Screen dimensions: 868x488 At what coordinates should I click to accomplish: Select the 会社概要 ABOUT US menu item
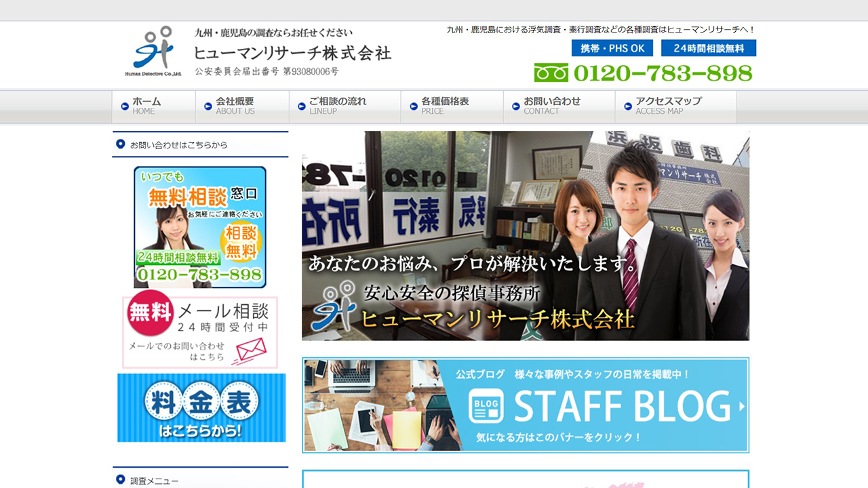237,106
